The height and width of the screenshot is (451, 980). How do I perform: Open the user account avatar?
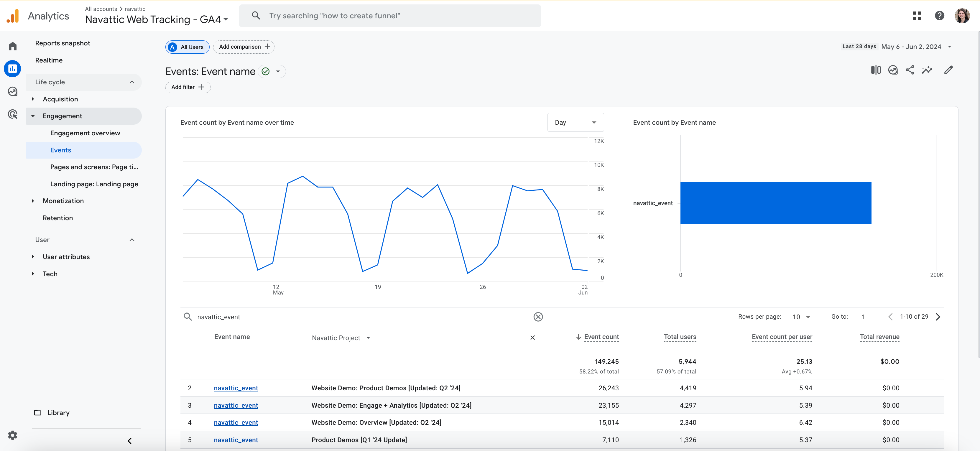(962, 16)
